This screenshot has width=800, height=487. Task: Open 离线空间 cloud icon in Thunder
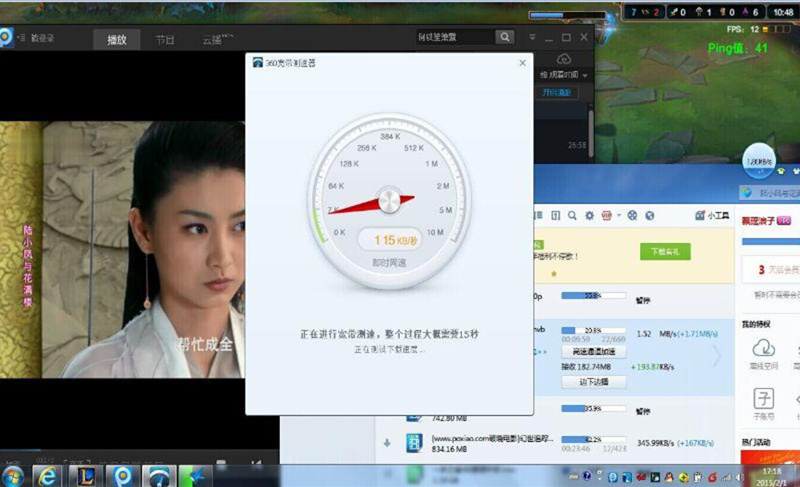click(763, 348)
